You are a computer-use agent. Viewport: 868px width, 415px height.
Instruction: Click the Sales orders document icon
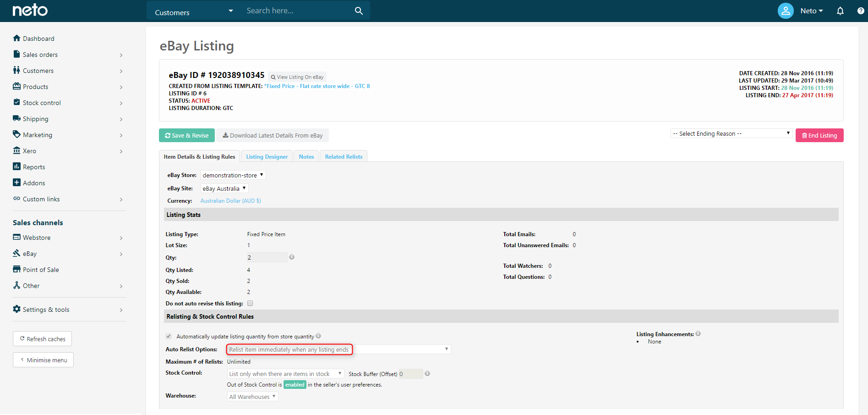pos(17,54)
